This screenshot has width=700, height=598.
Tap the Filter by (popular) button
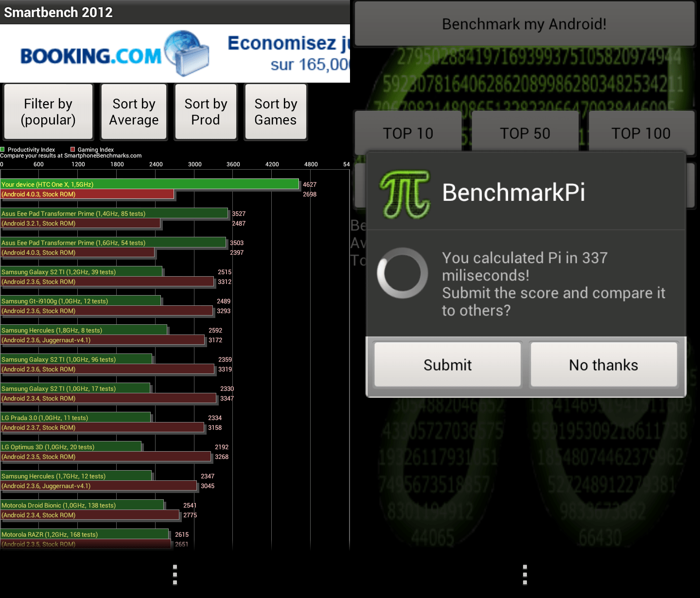[x=48, y=112]
